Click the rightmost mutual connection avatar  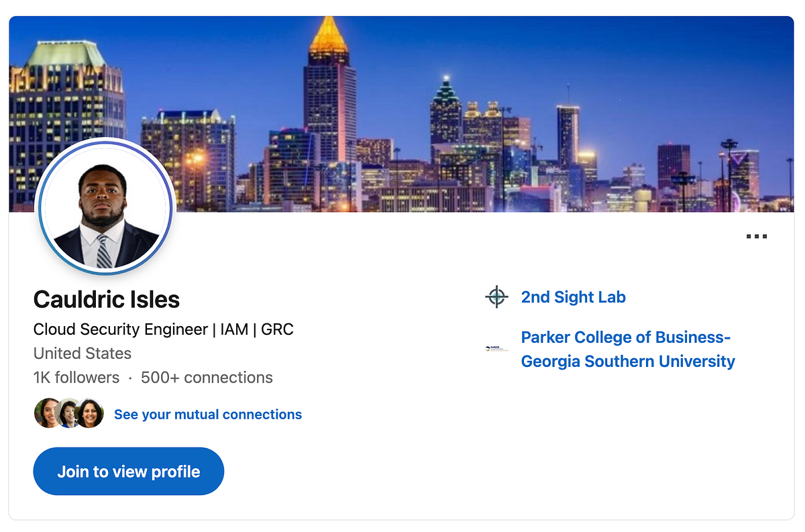pos(89,413)
